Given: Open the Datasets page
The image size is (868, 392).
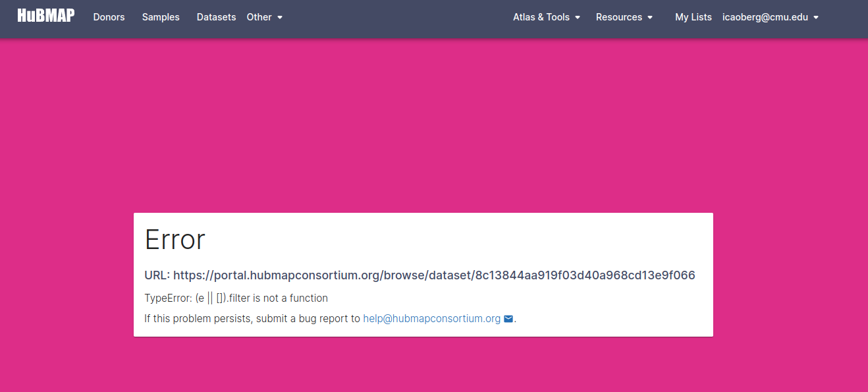Looking at the screenshot, I should [216, 17].
